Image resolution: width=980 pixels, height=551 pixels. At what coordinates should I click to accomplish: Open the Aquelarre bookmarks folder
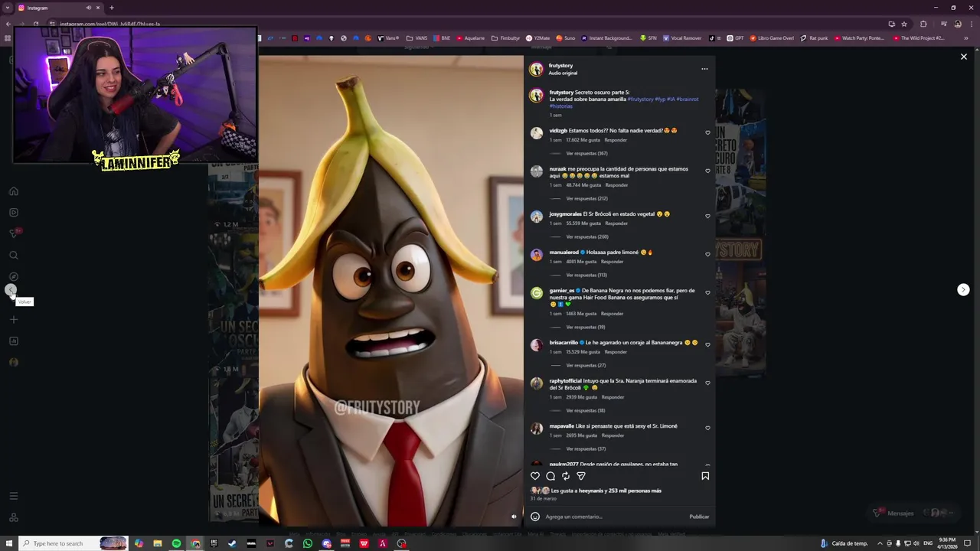470,38
